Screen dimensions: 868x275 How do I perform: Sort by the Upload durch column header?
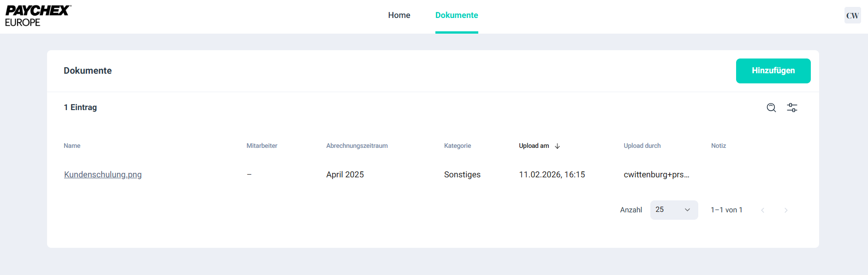tap(642, 146)
